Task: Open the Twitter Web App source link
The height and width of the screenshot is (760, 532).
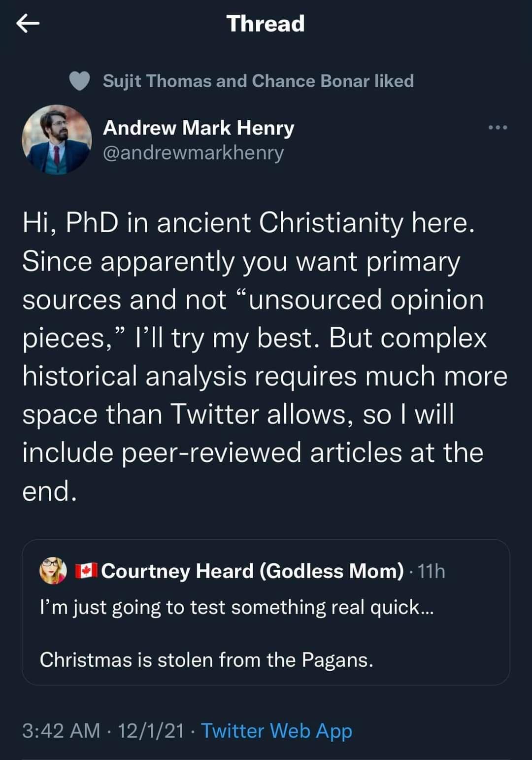Action: (276, 730)
